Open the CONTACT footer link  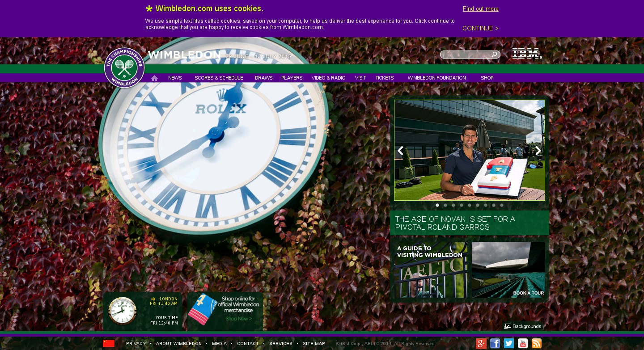(x=248, y=344)
